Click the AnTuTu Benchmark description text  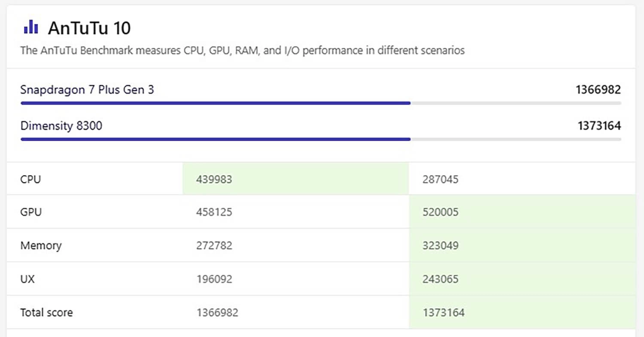coord(243,51)
